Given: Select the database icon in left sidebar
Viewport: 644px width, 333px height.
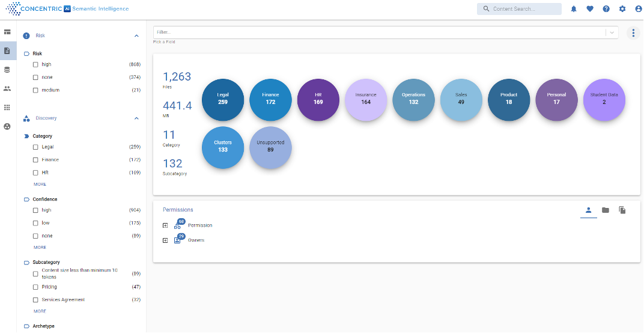Looking at the screenshot, I should [7, 70].
